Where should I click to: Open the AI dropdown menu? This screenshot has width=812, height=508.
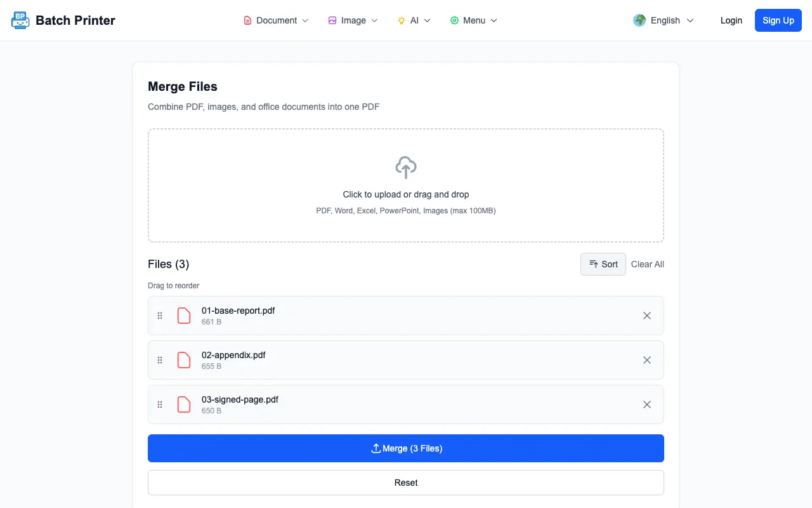(414, 20)
